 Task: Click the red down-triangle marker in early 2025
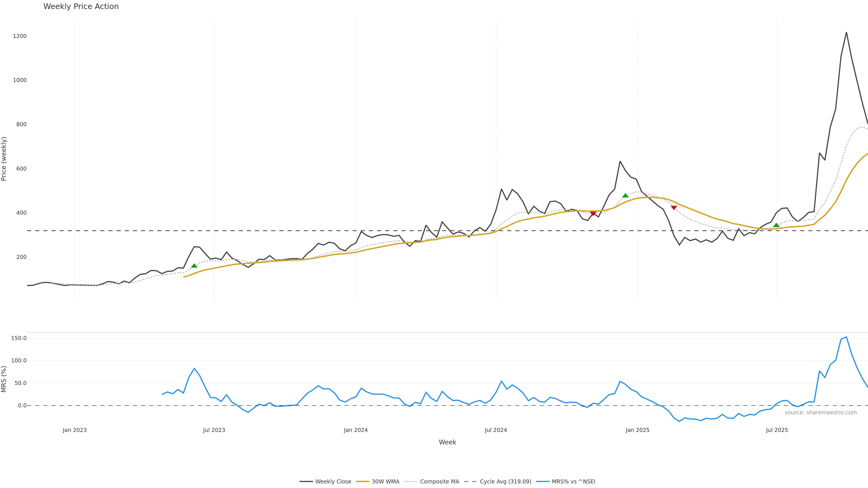click(674, 208)
